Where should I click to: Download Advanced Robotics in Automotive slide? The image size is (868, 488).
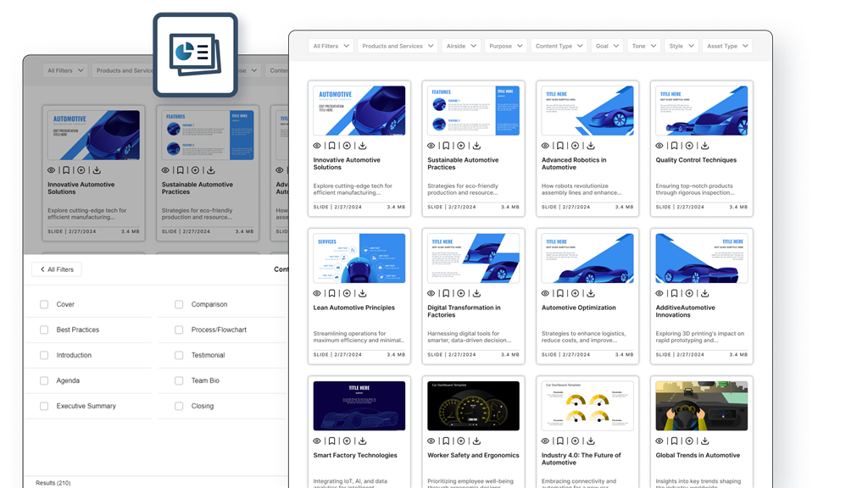pos(591,146)
